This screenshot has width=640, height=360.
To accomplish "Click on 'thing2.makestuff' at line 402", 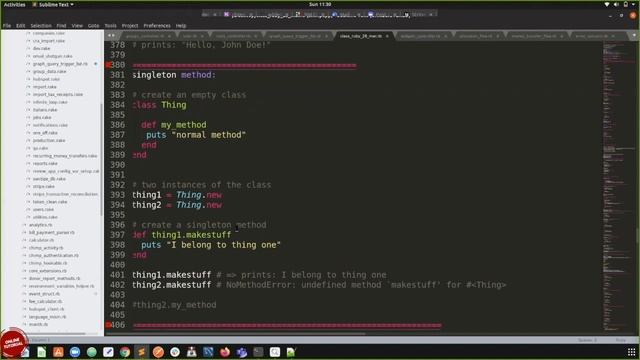I will coord(171,285).
